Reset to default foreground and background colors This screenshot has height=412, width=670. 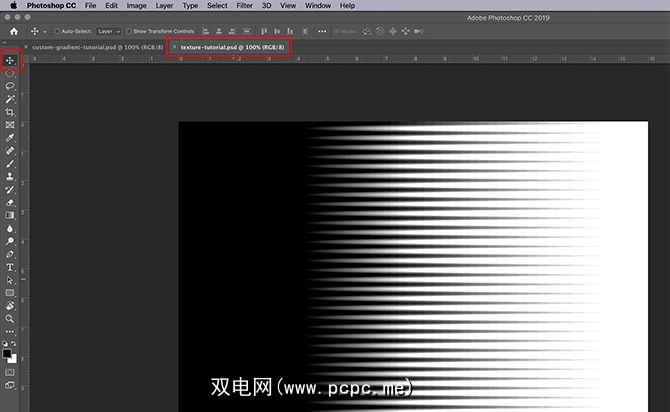(5, 343)
